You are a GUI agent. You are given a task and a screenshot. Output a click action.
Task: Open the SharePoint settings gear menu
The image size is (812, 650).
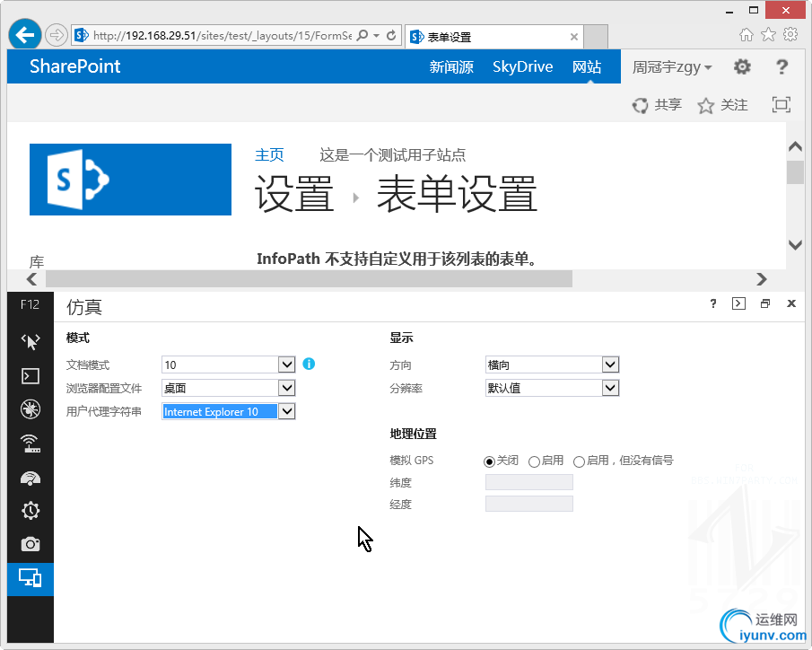coord(742,66)
